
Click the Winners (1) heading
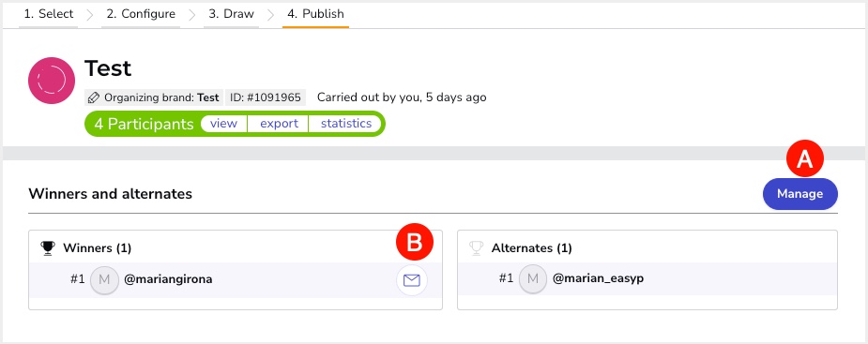[97, 248]
